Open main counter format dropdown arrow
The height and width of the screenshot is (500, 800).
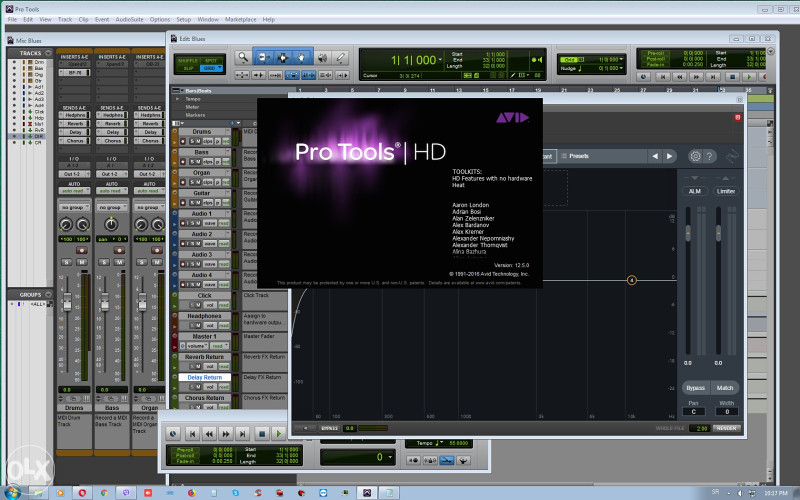[440, 60]
